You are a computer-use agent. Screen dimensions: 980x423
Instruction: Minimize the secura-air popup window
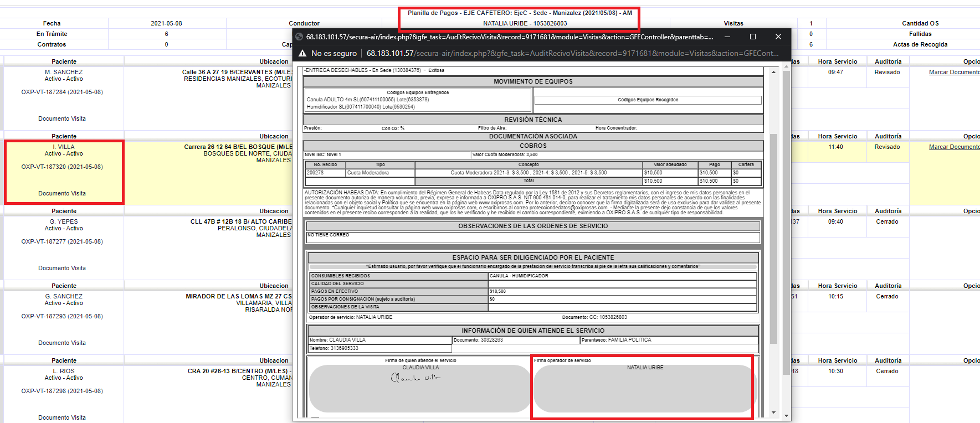[727, 37]
